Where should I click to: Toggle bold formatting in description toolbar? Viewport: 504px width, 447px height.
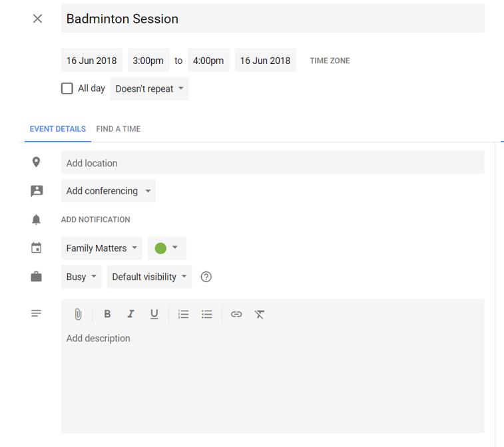point(107,314)
